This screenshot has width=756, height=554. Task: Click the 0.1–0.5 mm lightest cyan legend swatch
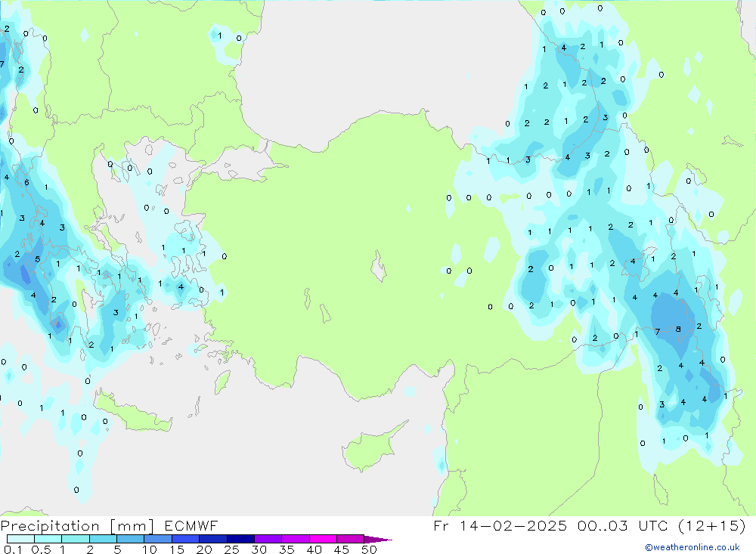click(20, 539)
